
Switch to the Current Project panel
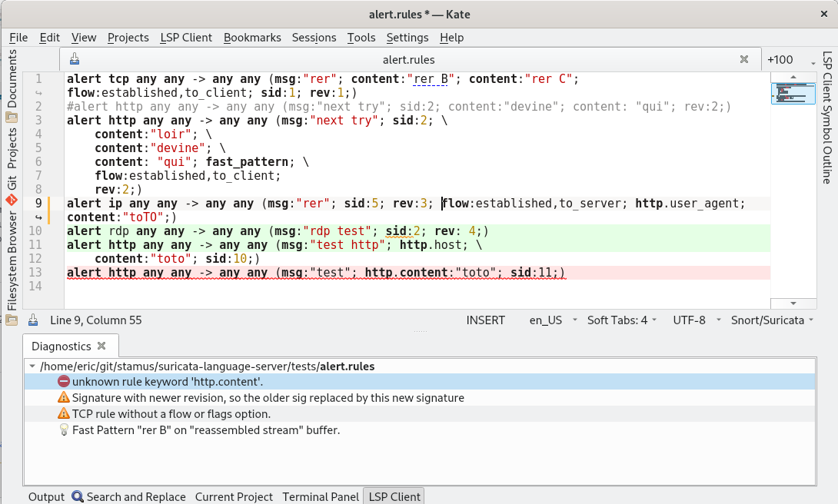click(x=234, y=496)
